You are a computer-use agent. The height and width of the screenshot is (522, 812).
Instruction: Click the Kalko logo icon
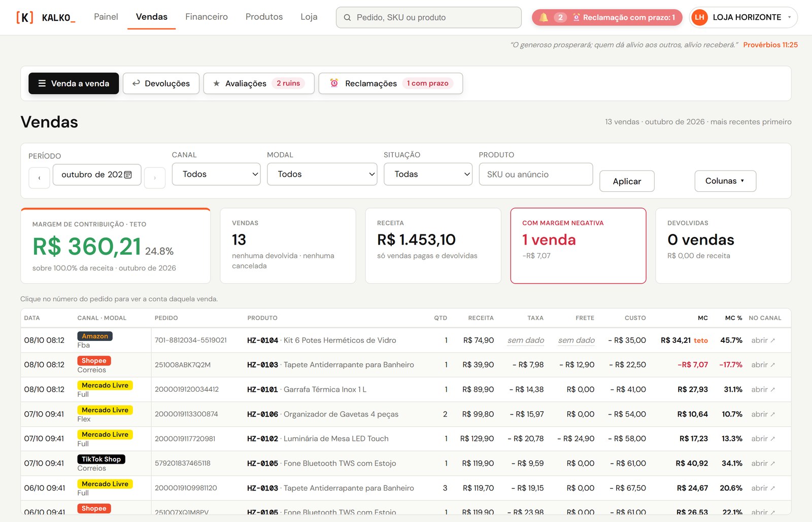25,17
